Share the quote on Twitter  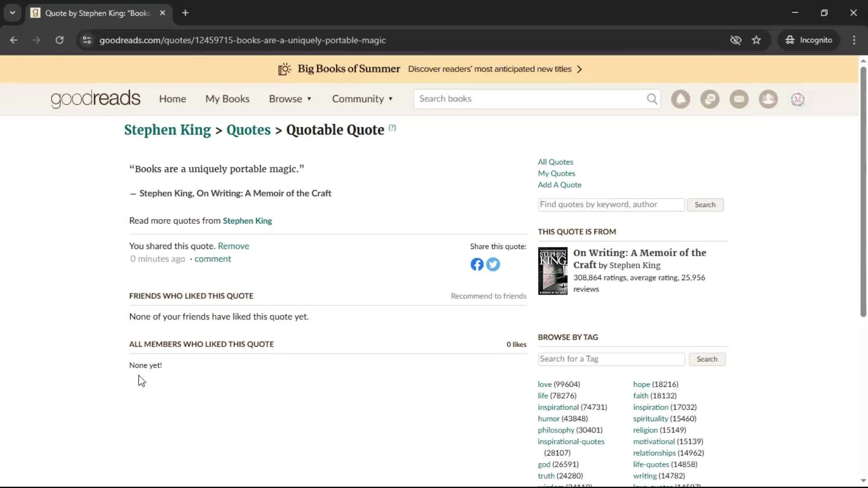tap(493, 264)
